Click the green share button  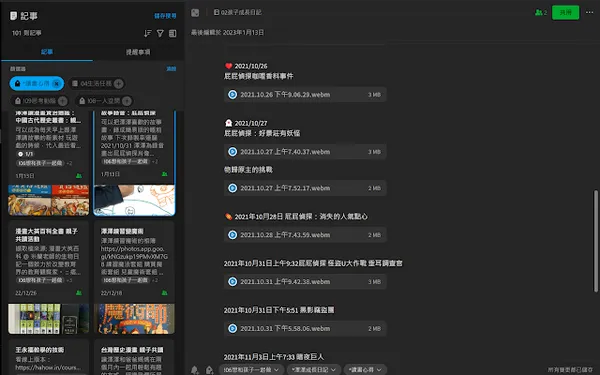(566, 13)
